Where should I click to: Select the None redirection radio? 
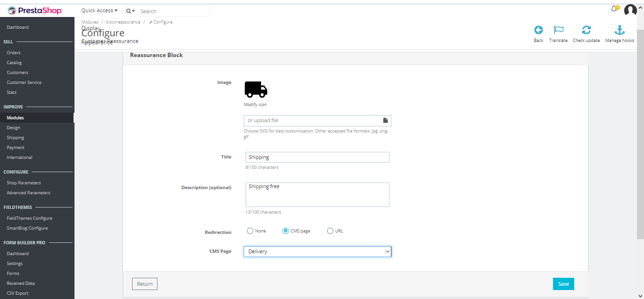pos(250,231)
